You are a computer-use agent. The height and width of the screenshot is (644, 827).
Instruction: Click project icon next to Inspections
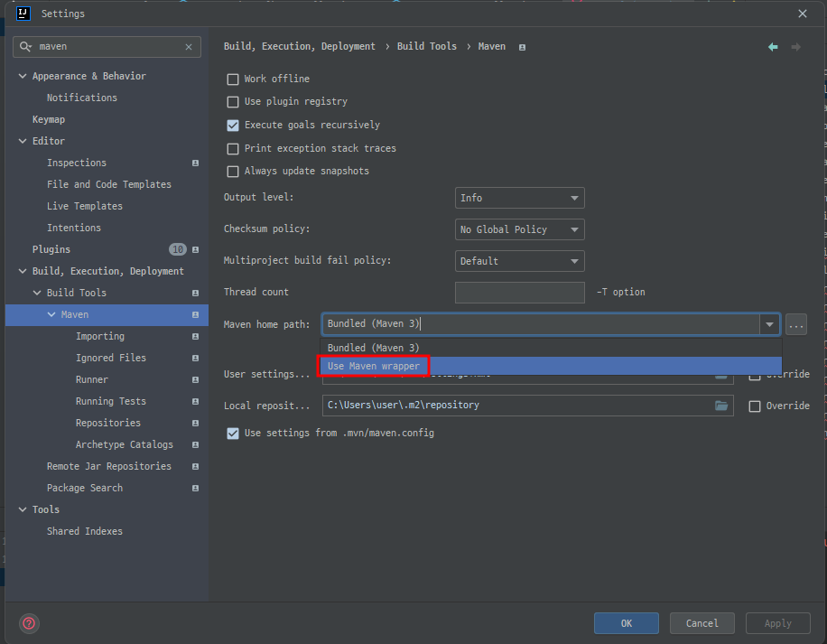tap(196, 163)
